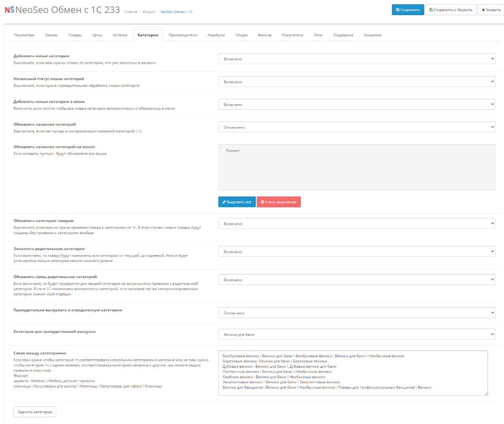Expand Заполнять родительские категории dropdown
Viewport: 504px width, 424px height.
[357, 252]
